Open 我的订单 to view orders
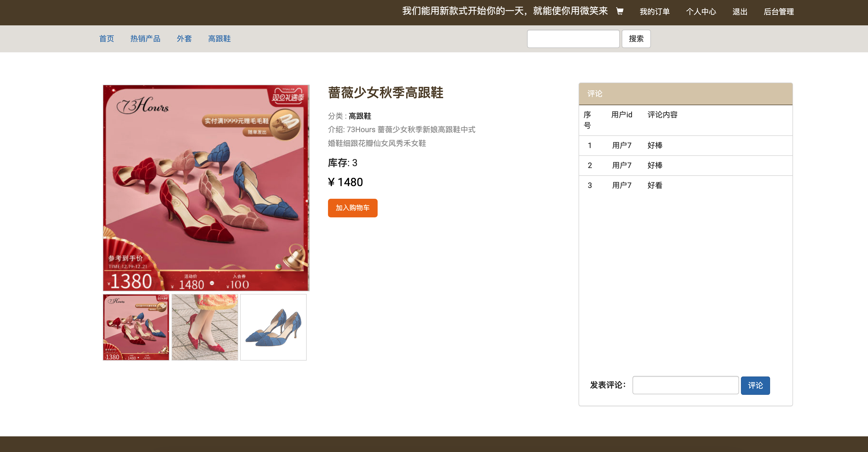Image resolution: width=868 pixels, height=452 pixels. click(655, 11)
